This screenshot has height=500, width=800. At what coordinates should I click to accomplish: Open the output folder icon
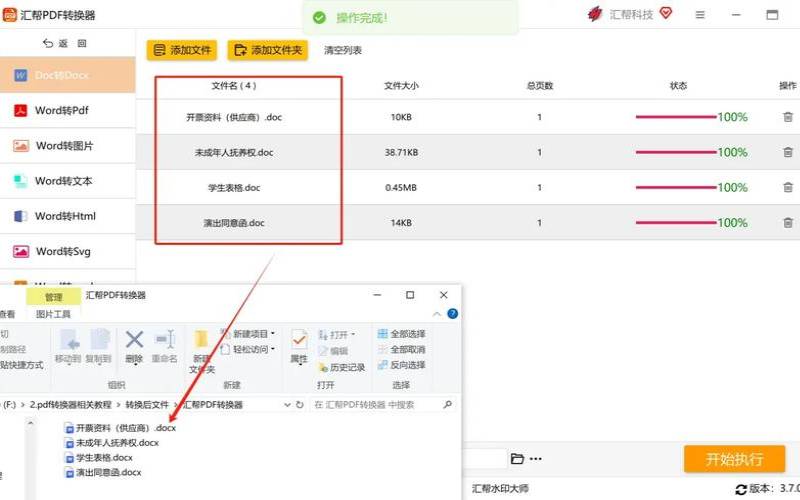517,459
